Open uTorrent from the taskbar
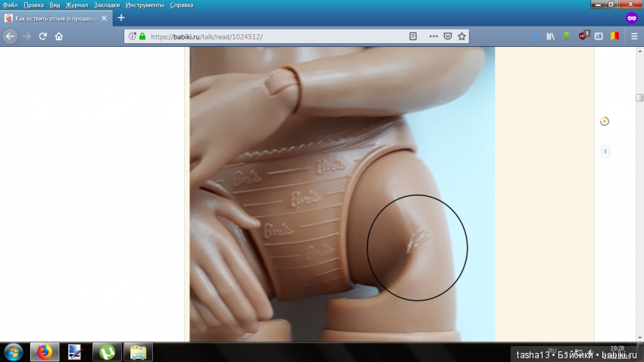644x362 pixels. [107, 351]
